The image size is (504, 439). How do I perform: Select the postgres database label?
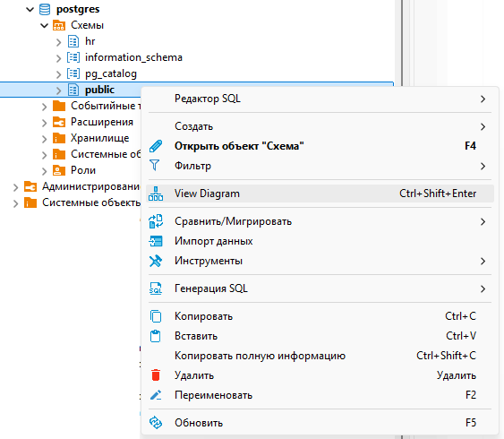pos(78,10)
